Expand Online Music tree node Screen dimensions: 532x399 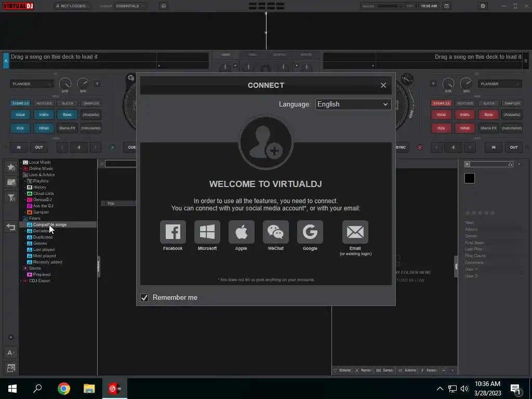coord(21,169)
